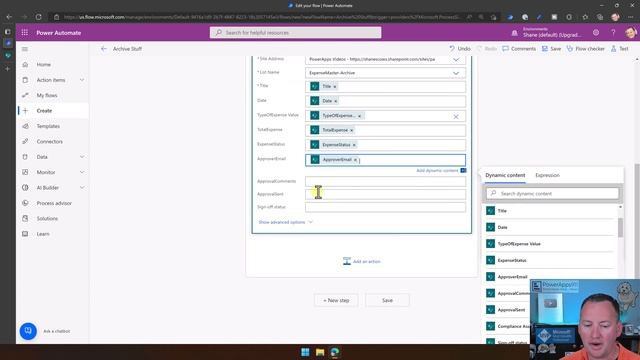Insert TypeOfExpense Value from dynamic content

click(x=550, y=244)
